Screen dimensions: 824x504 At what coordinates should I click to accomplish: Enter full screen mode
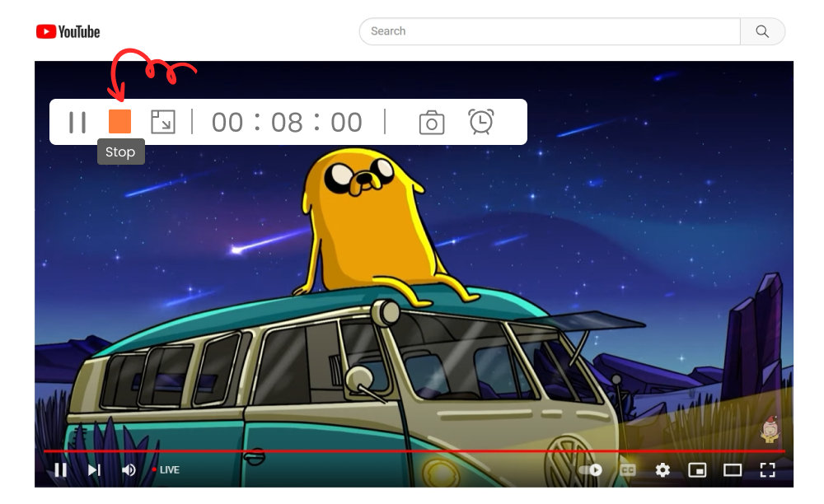coord(767,470)
